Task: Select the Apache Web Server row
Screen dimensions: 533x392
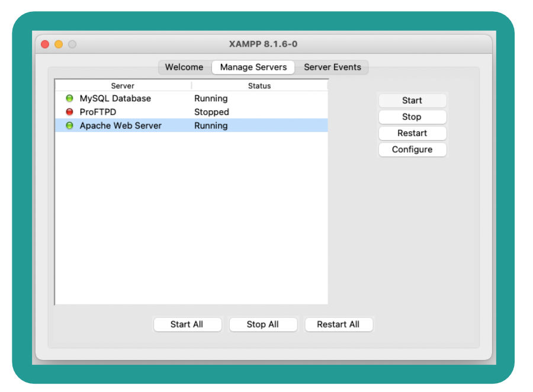Action: (x=191, y=126)
